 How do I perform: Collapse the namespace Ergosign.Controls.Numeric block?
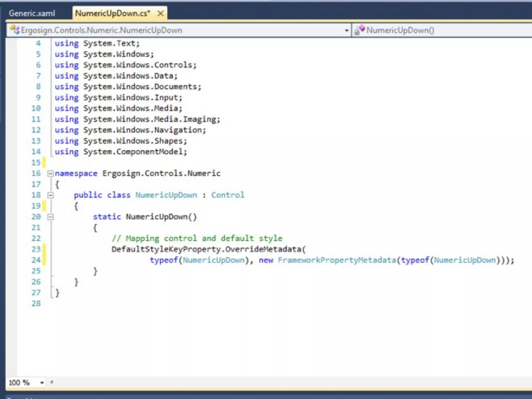[x=51, y=174]
